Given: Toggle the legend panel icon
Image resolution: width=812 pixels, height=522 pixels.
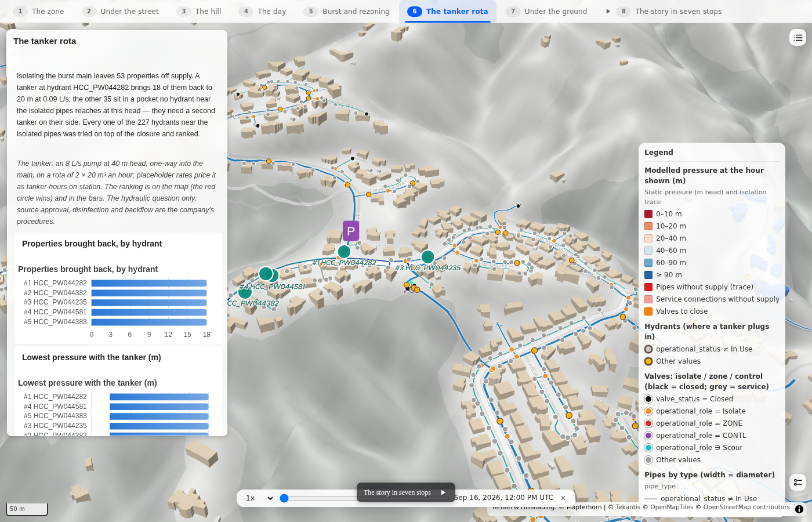Looking at the screenshot, I should click(798, 482).
